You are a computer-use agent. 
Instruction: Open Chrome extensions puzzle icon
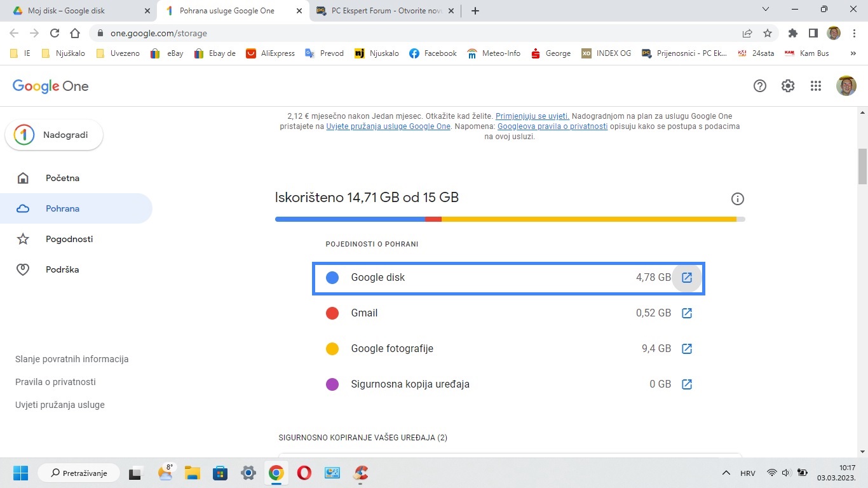[x=792, y=33]
